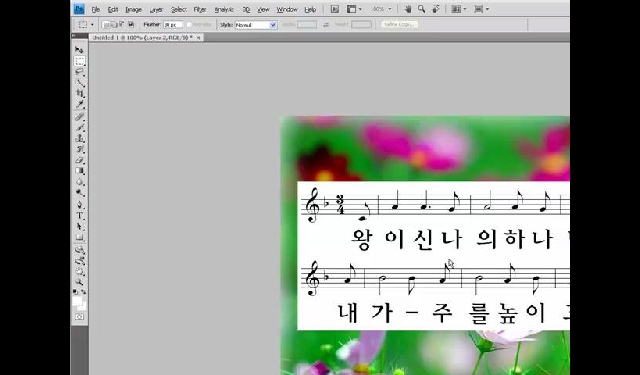The width and height of the screenshot is (640, 375).
Task: Select the Blur tool
Action: tap(80, 182)
